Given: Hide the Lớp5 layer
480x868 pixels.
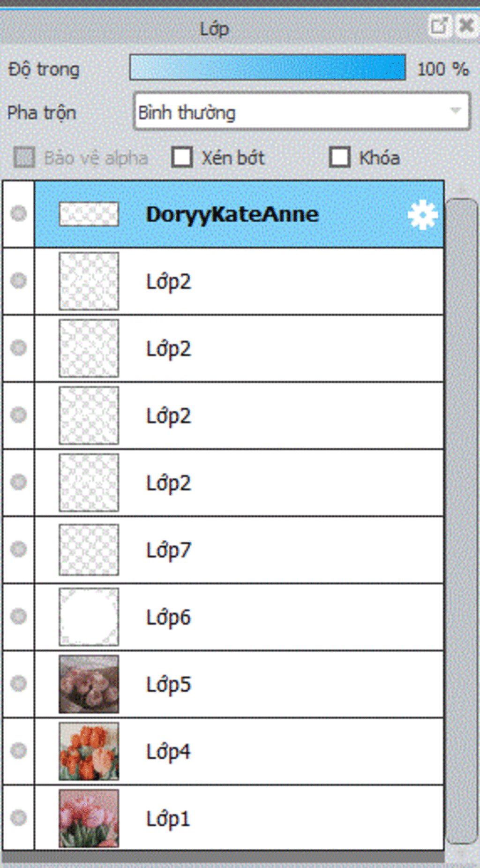Looking at the screenshot, I should coord(19,683).
